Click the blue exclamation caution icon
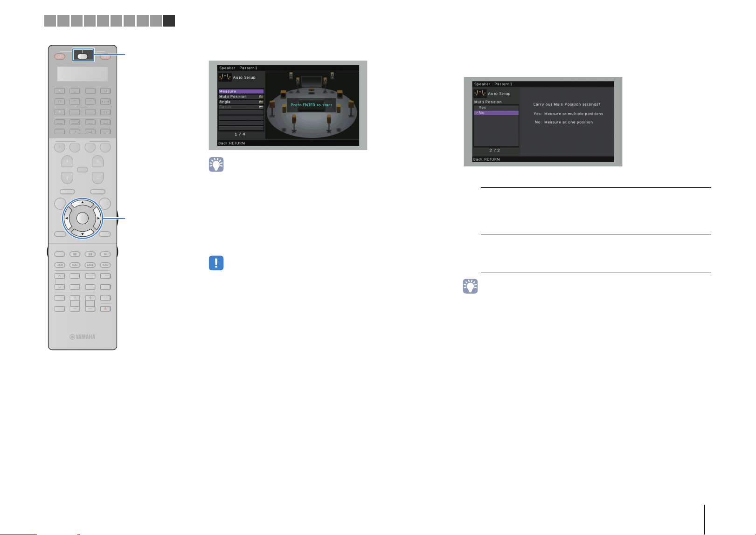The image size is (756, 535). tap(216, 263)
